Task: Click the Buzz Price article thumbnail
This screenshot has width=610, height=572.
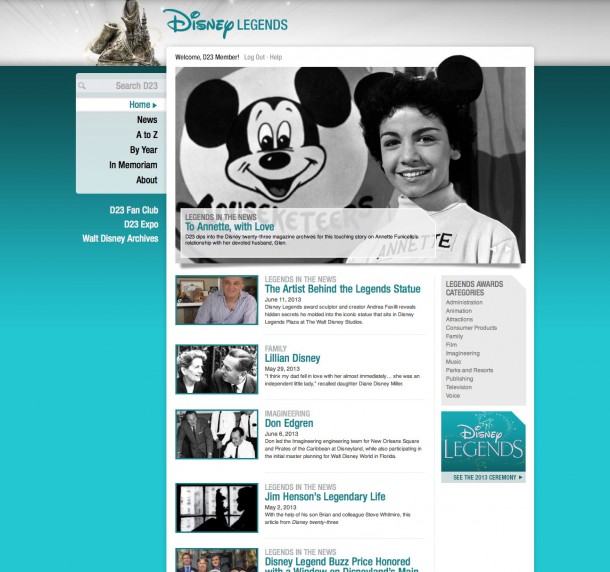Action: (217, 560)
